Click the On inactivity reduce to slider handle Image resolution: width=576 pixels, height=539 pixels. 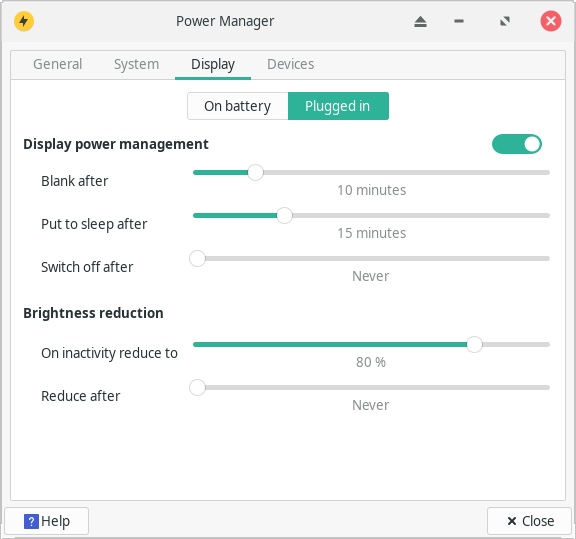[474, 344]
